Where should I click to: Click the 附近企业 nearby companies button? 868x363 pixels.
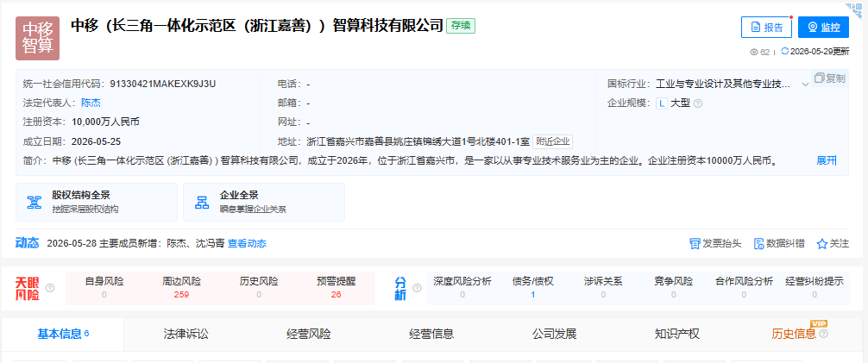552,141
